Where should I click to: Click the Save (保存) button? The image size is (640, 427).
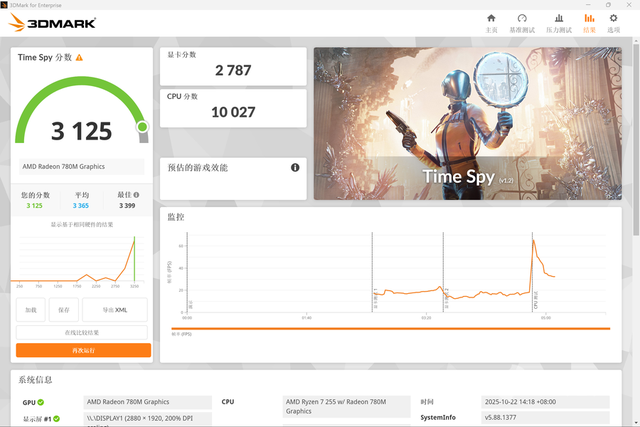coord(64,310)
